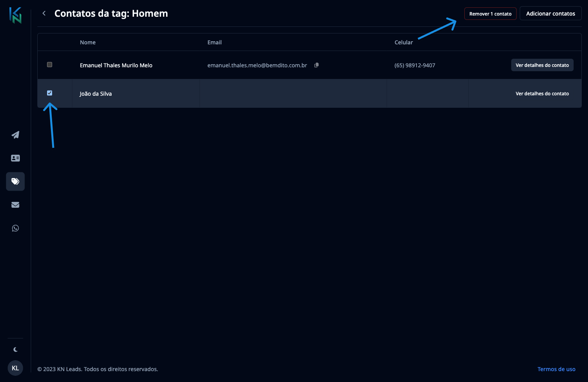The height and width of the screenshot is (382, 588).
Task: Click page title Contatos da tag: Homem
Action: click(111, 14)
